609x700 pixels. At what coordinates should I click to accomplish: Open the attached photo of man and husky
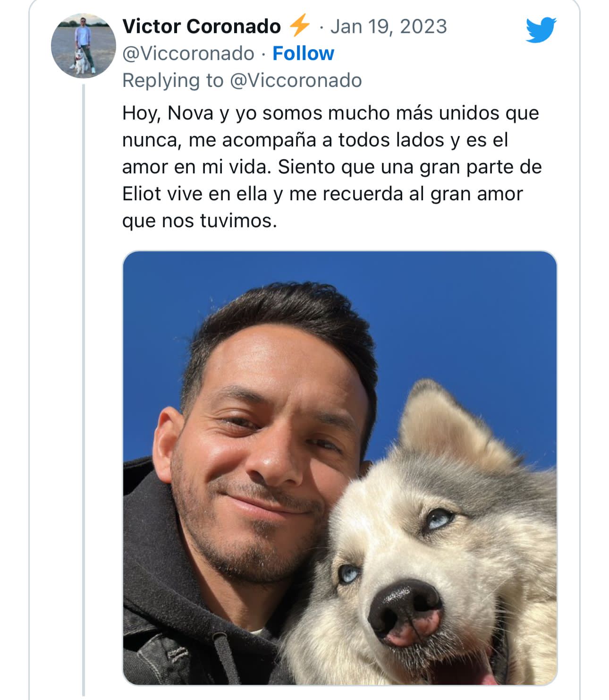(339, 468)
